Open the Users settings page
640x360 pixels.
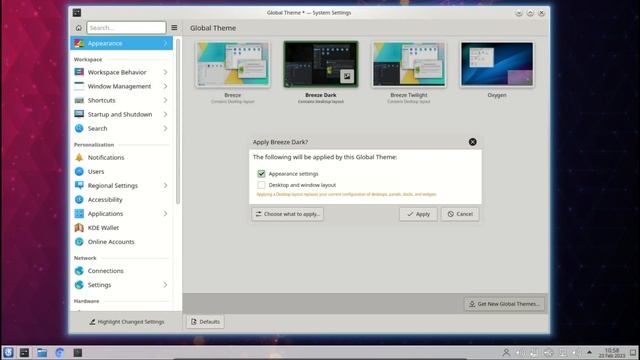(x=122, y=171)
